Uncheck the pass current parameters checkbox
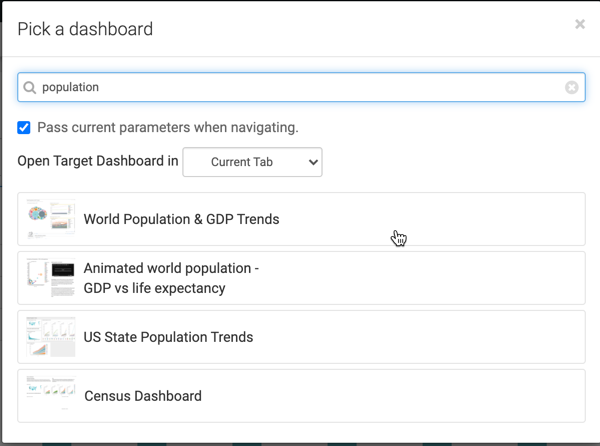Screen dimensions: 600x446 [x=24, y=128]
